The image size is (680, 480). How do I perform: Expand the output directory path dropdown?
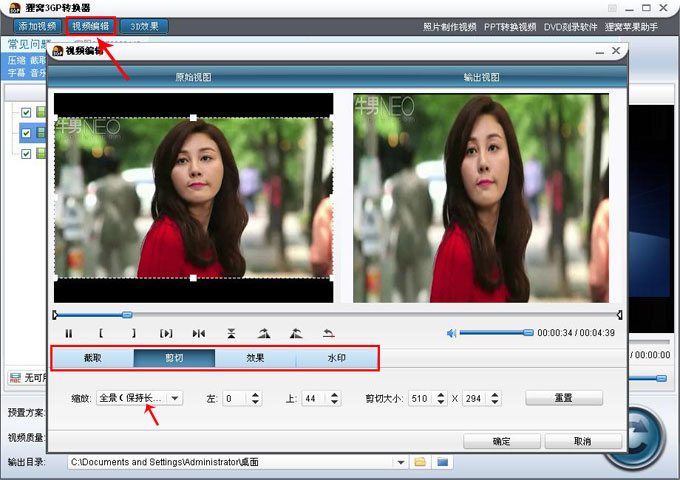click(401, 462)
